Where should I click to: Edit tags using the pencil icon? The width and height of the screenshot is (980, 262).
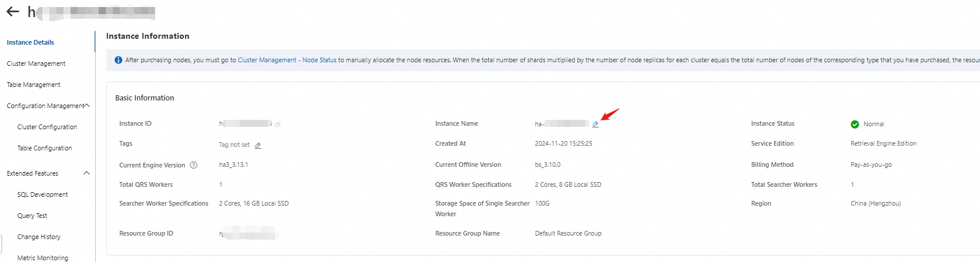tap(258, 145)
